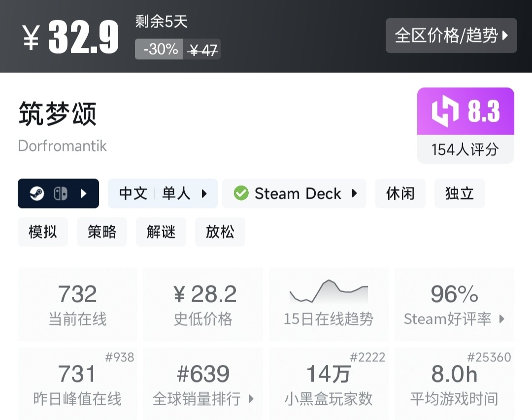Select the 解谜 tag

click(x=161, y=232)
